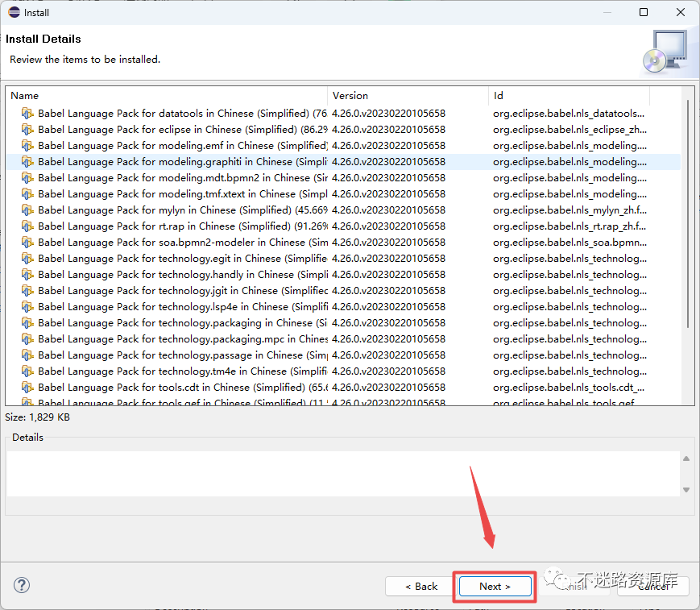Click the version cell of the mylyn row

pos(388,210)
